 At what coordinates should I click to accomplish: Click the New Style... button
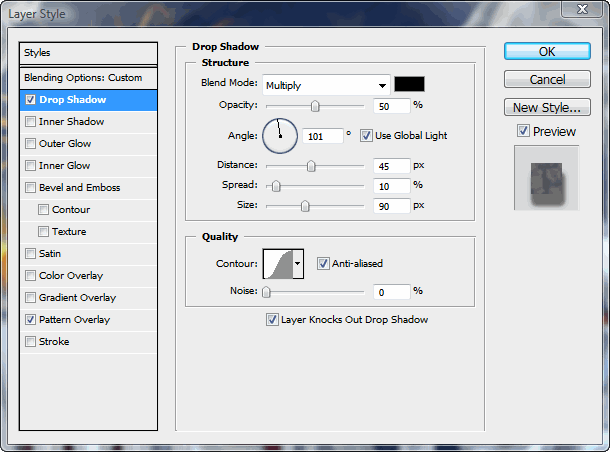[x=547, y=107]
